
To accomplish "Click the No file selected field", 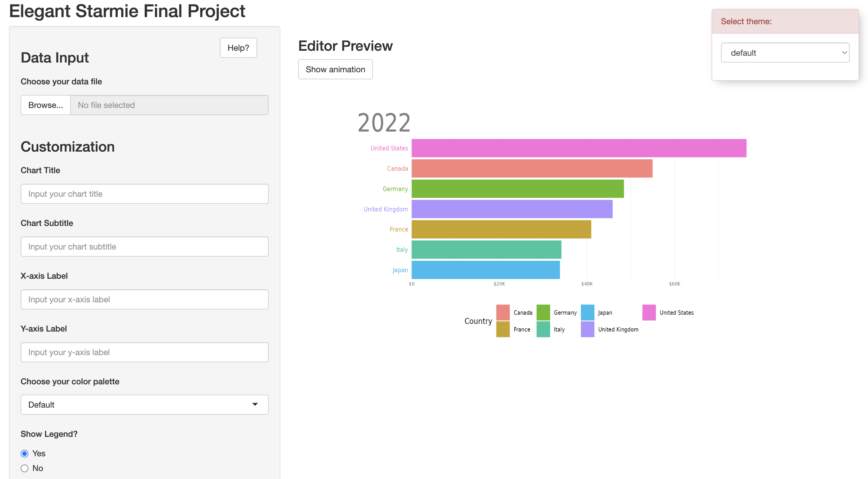I will point(169,105).
